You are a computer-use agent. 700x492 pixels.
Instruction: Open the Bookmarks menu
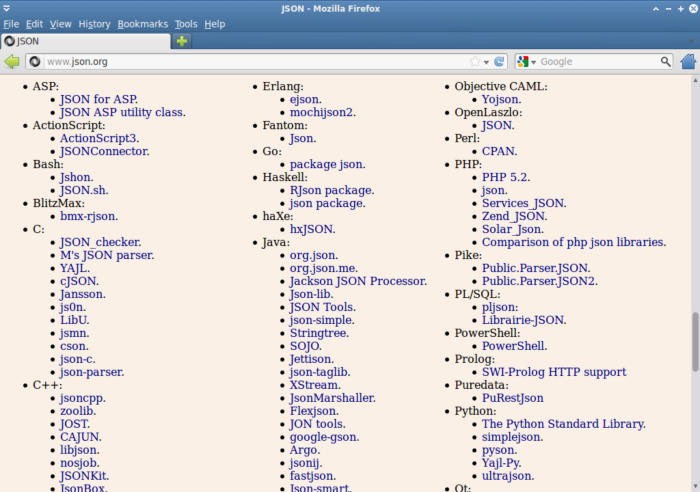[x=142, y=24]
